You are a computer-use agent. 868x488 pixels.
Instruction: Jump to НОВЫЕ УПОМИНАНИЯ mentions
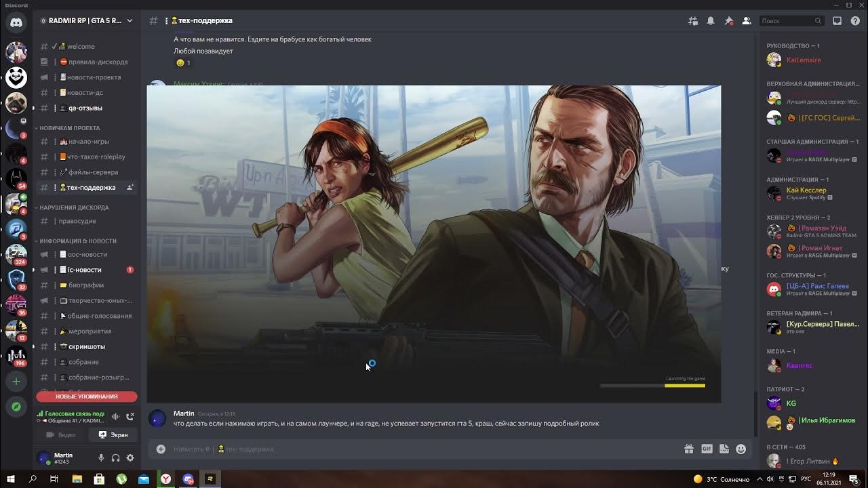coord(87,396)
